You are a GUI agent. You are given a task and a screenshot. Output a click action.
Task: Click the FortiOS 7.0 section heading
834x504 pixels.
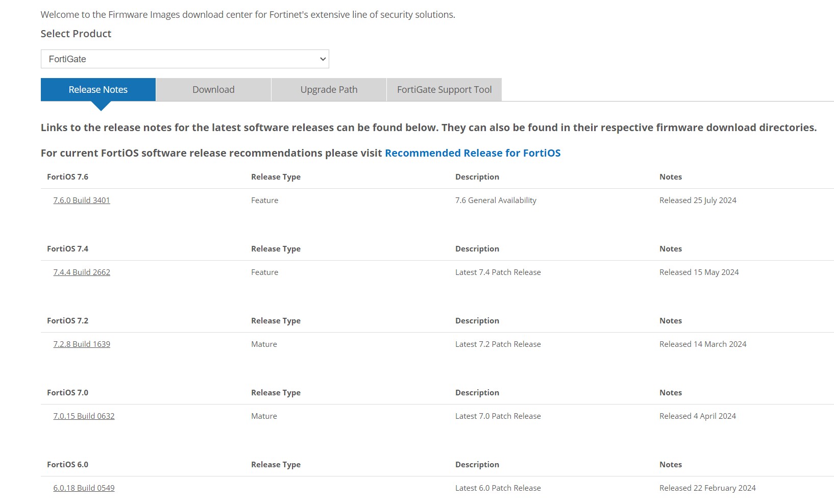tap(67, 393)
